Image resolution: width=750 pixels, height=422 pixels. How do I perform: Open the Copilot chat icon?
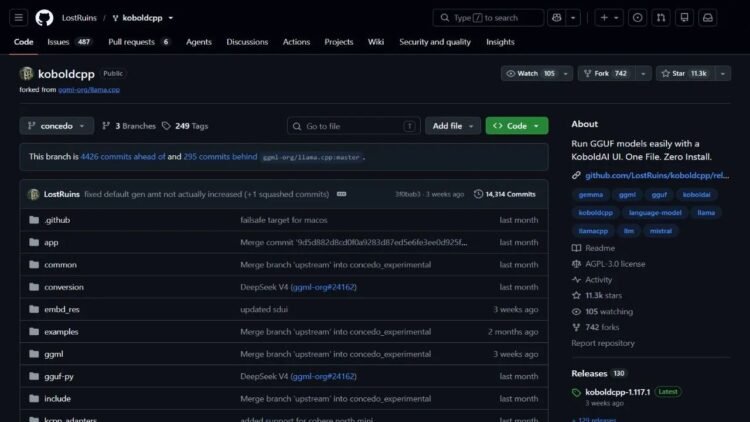coord(556,18)
